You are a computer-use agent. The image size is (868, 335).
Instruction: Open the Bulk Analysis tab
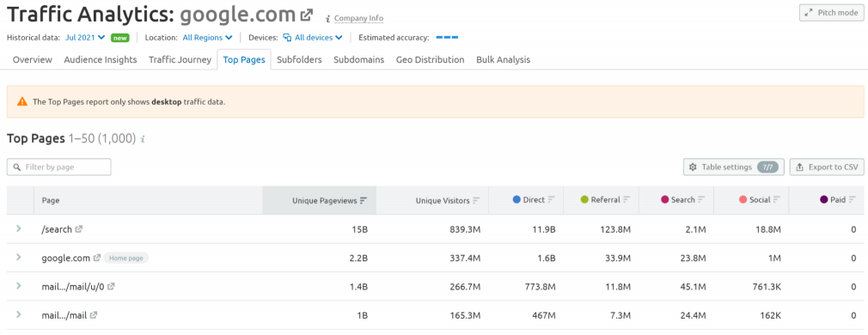[504, 60]
